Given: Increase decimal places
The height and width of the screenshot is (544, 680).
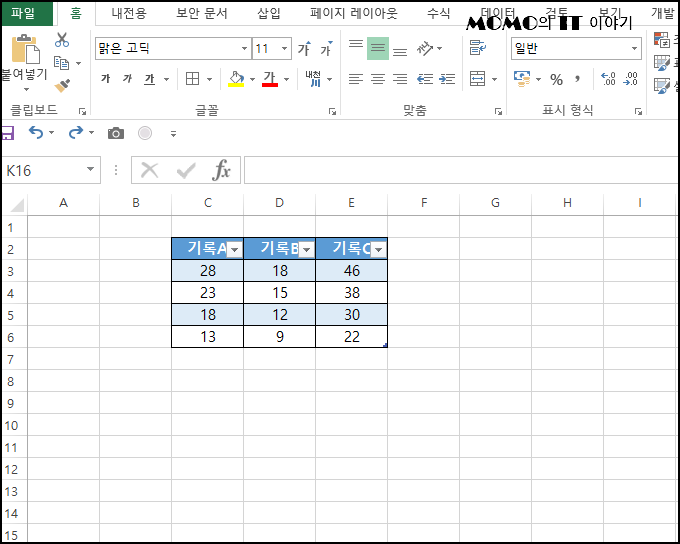Looking at the screenshot, I should coord(608,79).
